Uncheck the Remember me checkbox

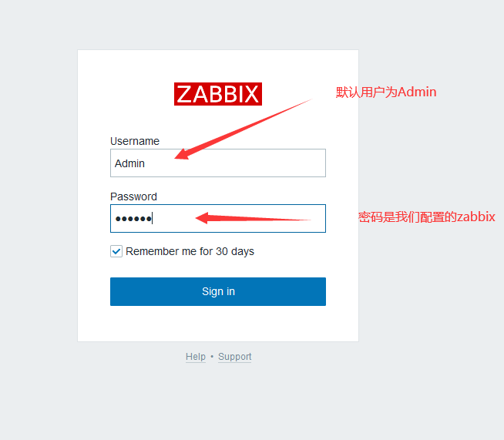[116, 251]
